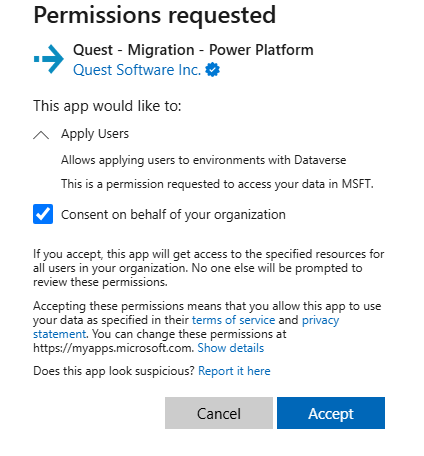The height and width of the screenshot is (456, 424).
Task: Click the verified publisher badge icon
Action: (213, 70)
